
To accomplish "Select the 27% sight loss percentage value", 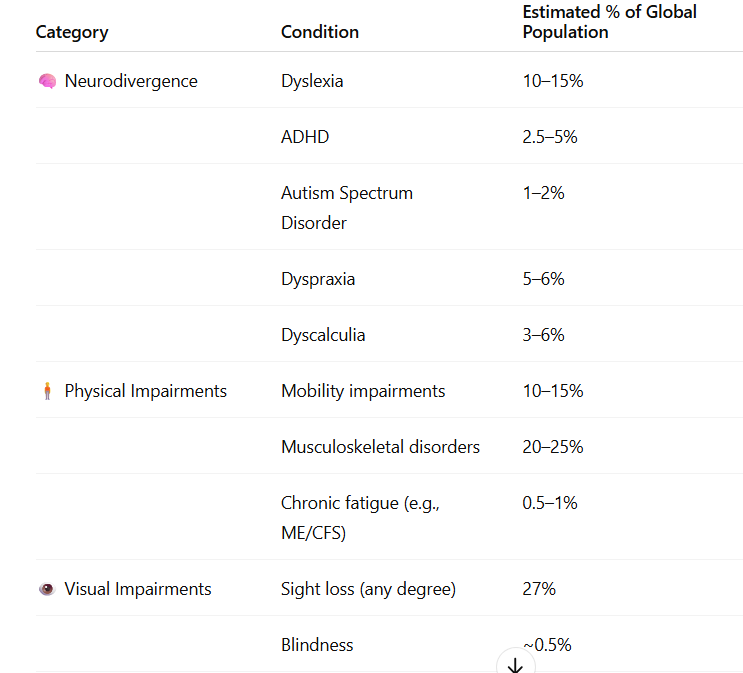I will click(539, 589).
